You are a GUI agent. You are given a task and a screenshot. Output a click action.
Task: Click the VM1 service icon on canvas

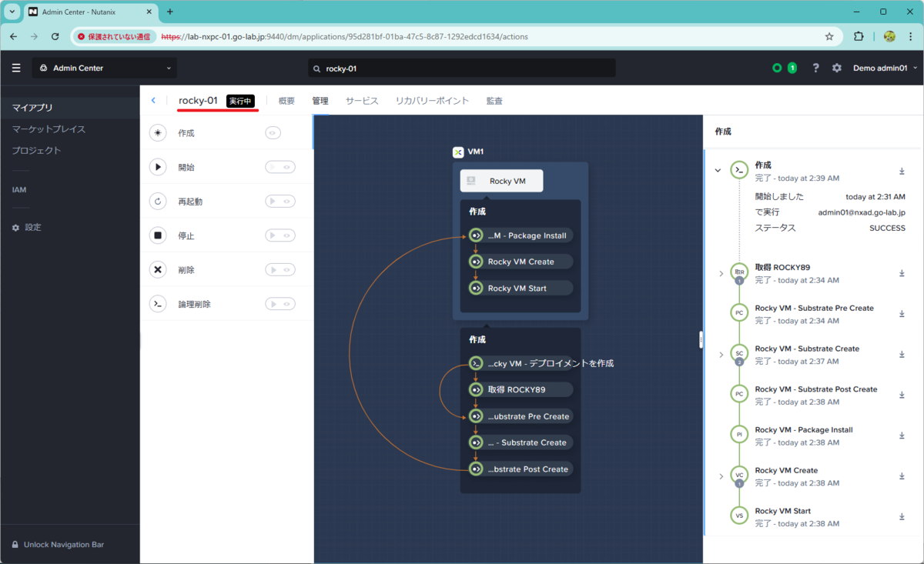[458, 152]
